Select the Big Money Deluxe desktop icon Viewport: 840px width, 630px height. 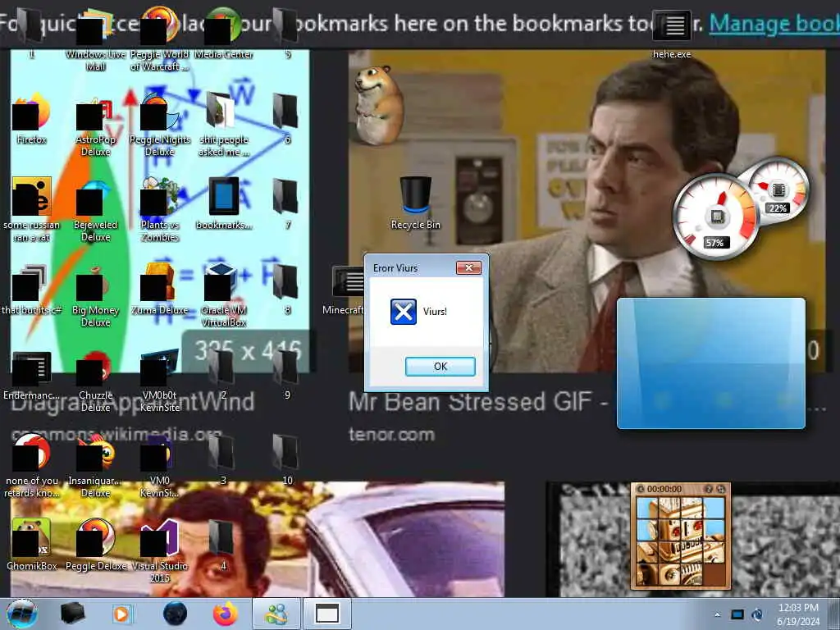coord(95,294)
